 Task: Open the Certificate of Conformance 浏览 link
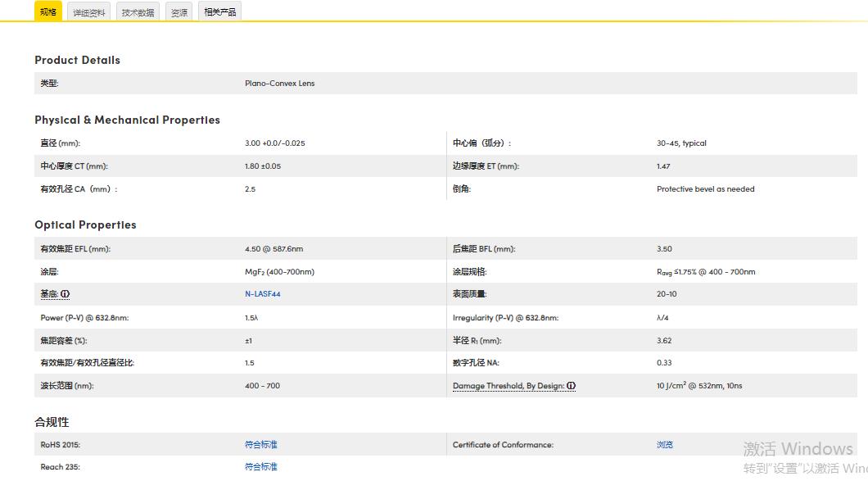point(664,445)
